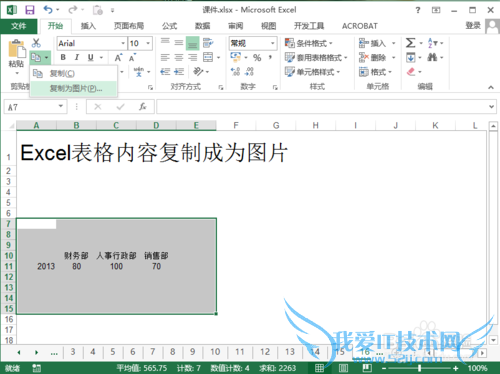Click the Undo arrow icon
The height and width of the screenshot is (374, 500).
pos(48,10)
